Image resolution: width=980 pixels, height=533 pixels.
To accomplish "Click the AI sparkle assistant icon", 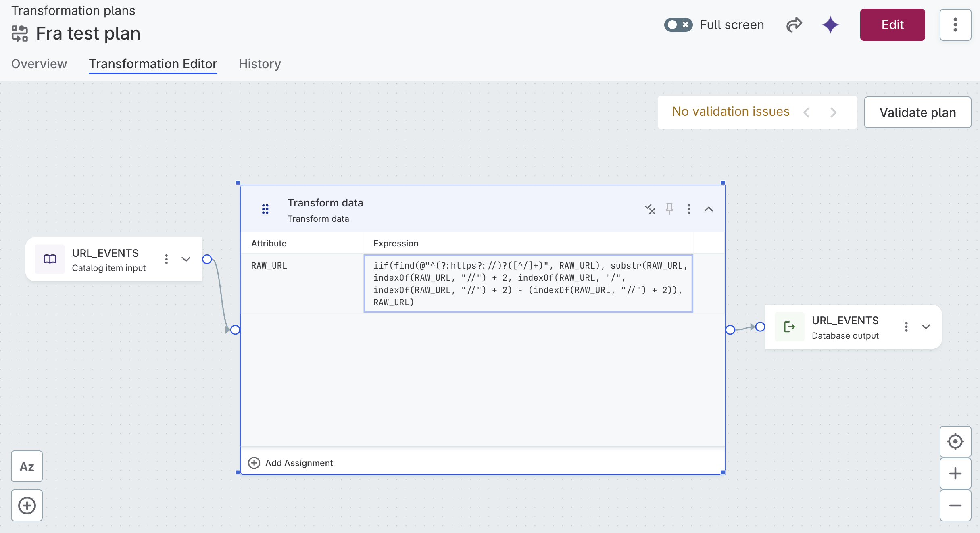I will tap(830, 25).
